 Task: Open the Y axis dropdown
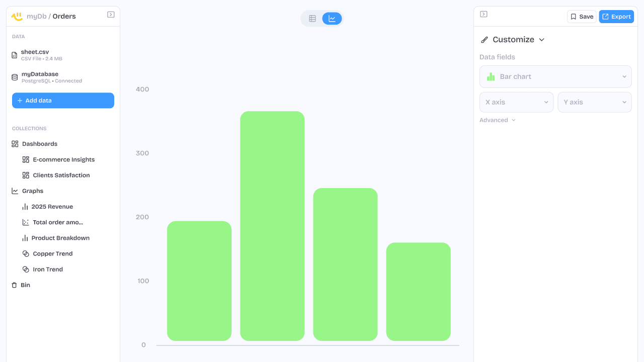point(594,102)
